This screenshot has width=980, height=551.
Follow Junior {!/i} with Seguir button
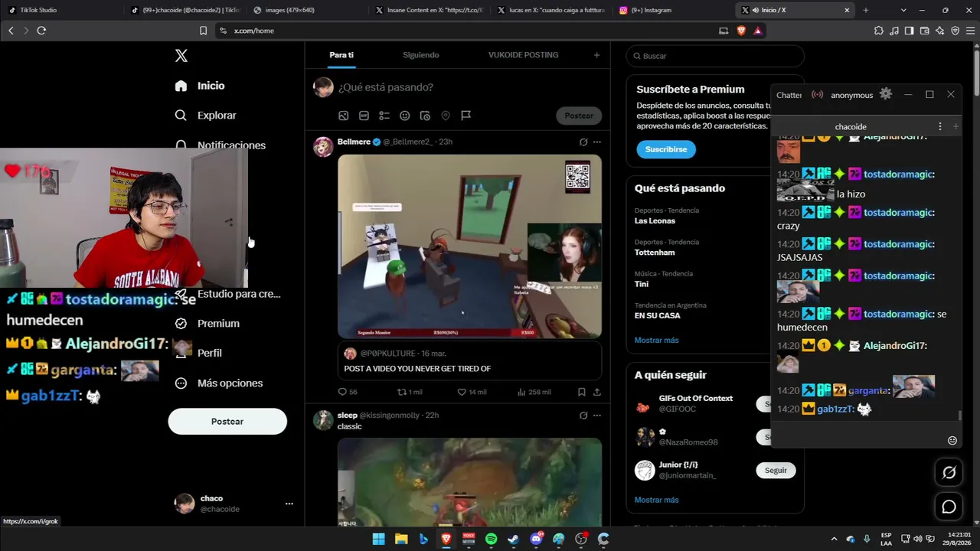point(776,471)
